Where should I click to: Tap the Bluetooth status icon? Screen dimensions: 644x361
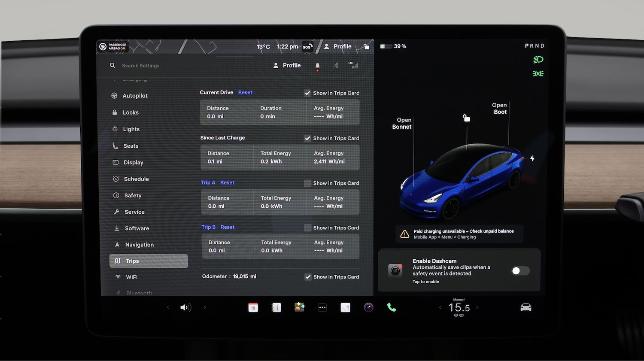[x=336, y=65]
